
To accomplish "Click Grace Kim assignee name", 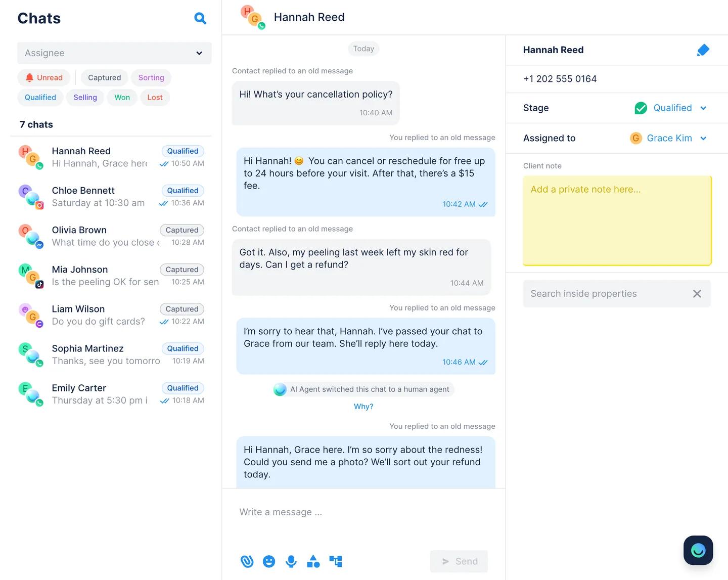I will coord(669,138).
